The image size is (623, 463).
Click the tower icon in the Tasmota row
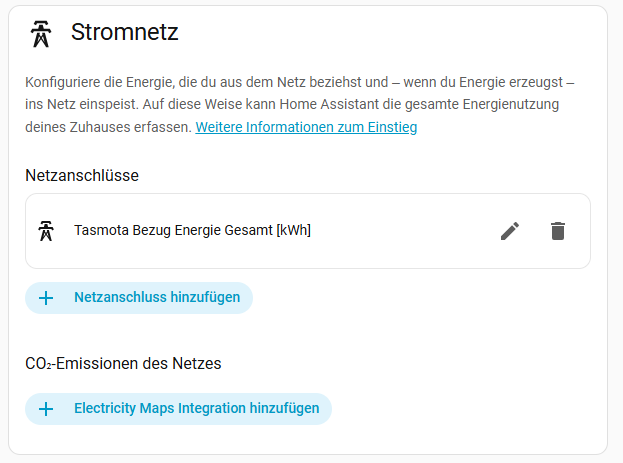pos(46,231)
